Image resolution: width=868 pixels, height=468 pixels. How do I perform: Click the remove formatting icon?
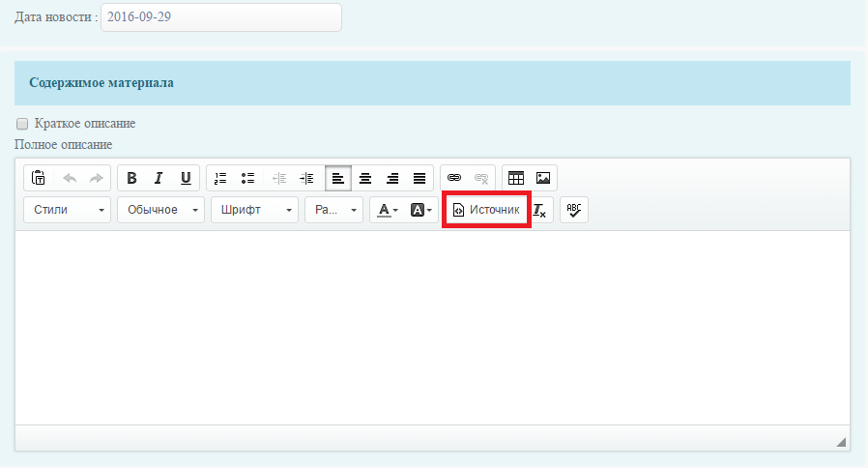[539, 210]
